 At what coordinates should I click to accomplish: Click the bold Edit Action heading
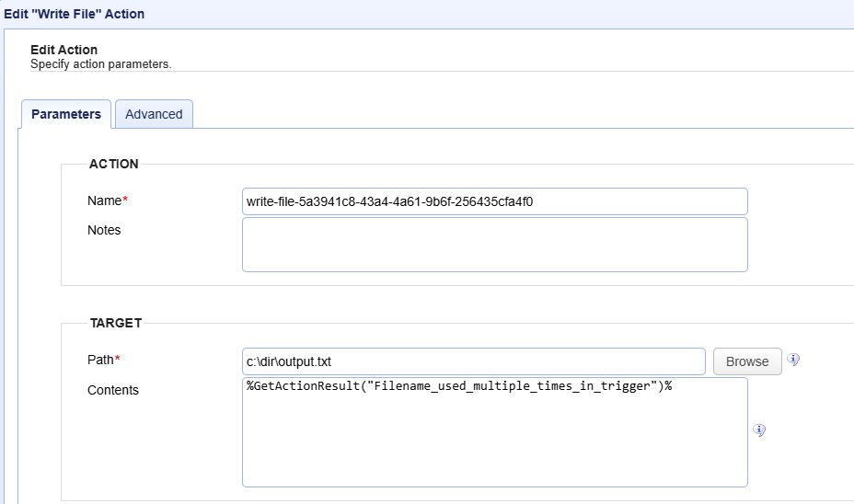coord(64,50)
